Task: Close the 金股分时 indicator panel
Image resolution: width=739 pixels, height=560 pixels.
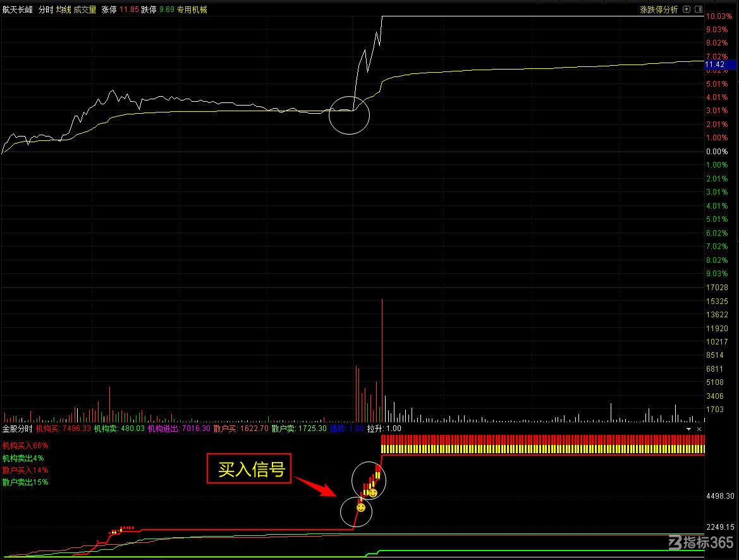Action: coord(699,429)
